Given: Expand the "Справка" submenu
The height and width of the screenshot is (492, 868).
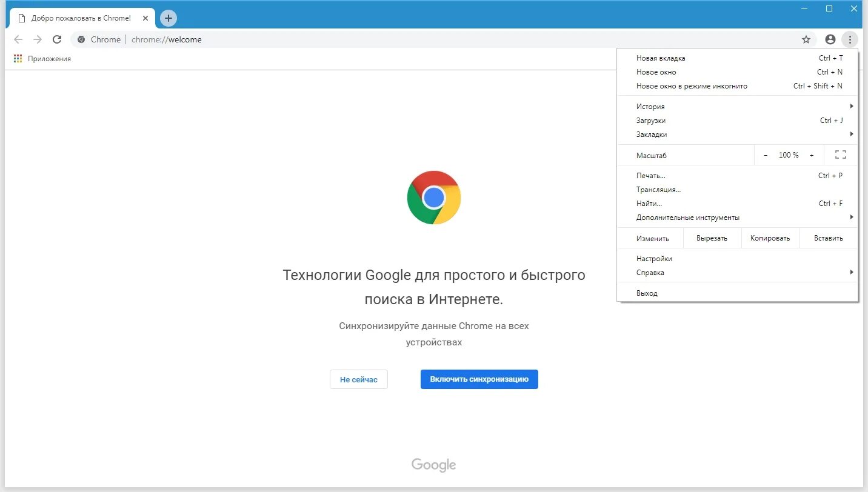Looking at the screenshot, I should click(738, 273).
